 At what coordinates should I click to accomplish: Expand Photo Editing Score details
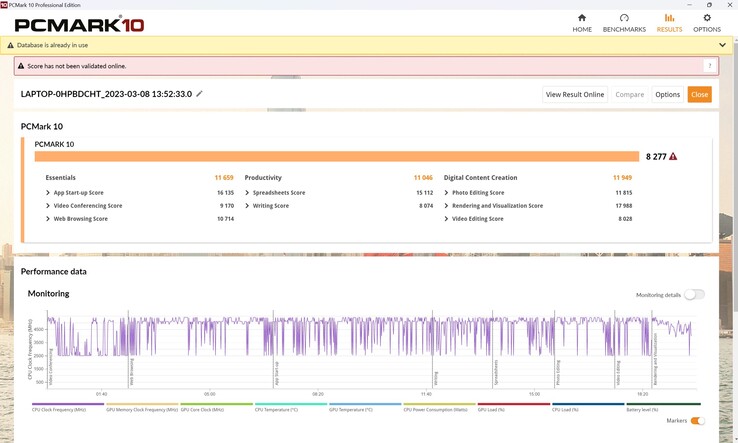coord(446,193)
